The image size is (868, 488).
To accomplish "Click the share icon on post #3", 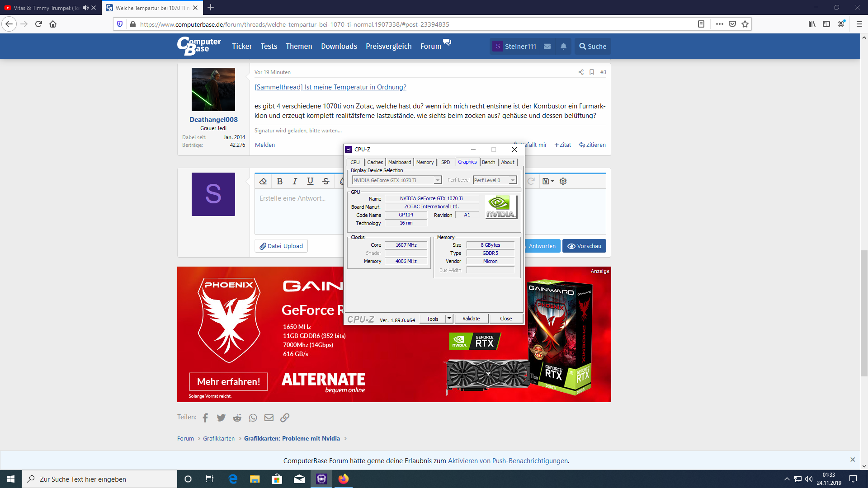I will click(x=581, y=72).
